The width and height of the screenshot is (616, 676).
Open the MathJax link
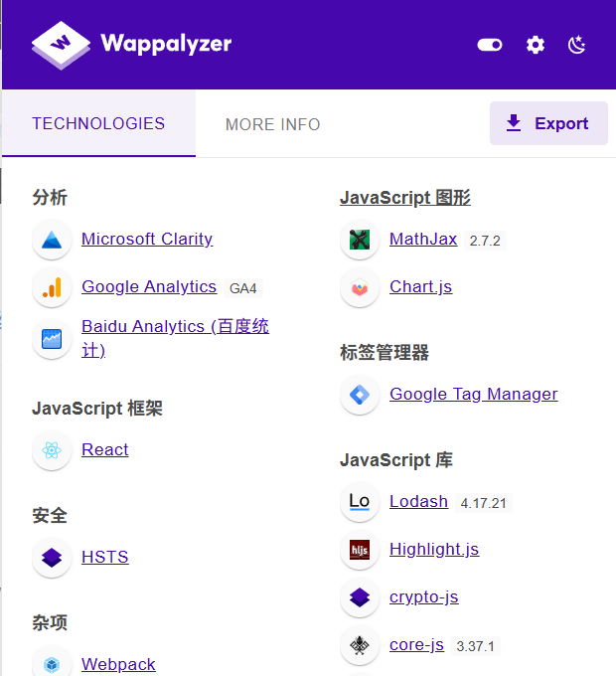pyautogui.click(x=423, y=239)
